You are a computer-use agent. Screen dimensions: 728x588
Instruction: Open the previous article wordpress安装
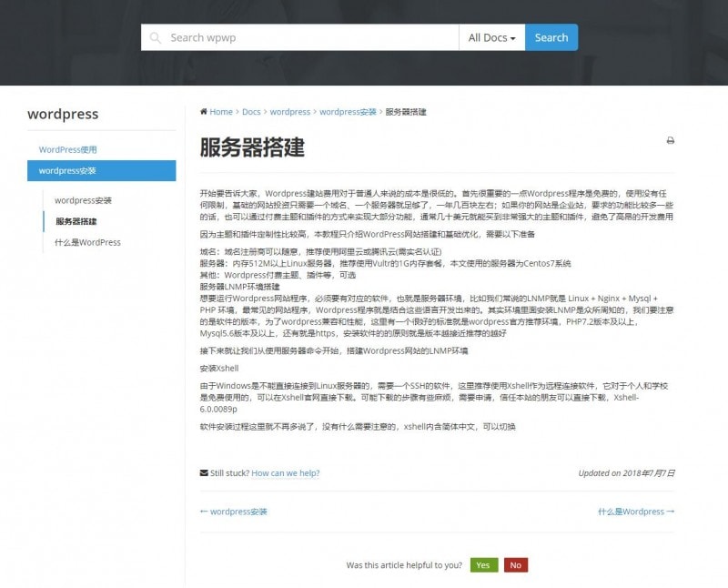pyautogui.click(x=238, y=512)
